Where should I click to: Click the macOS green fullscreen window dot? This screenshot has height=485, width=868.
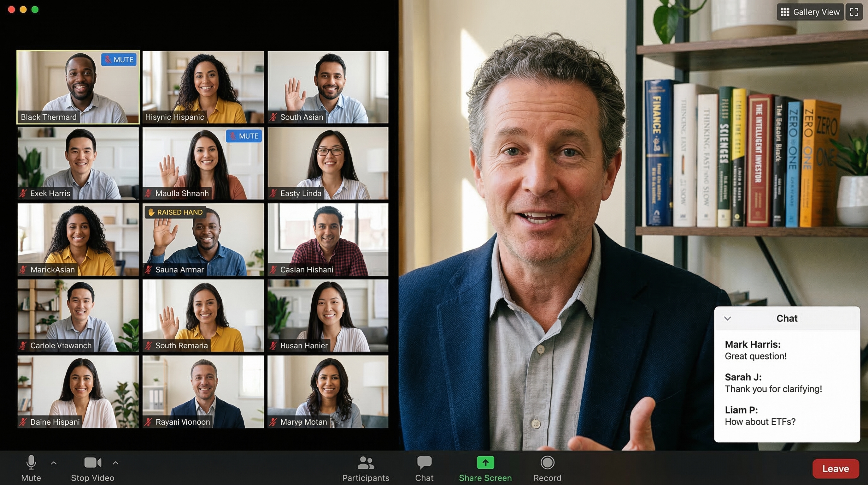coord(35,9)
